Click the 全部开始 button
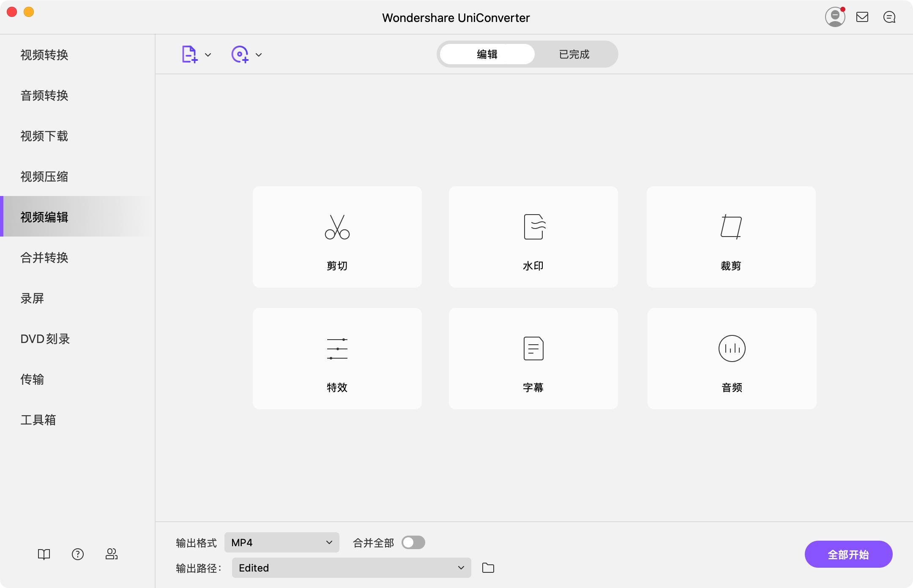 [848, 554]
